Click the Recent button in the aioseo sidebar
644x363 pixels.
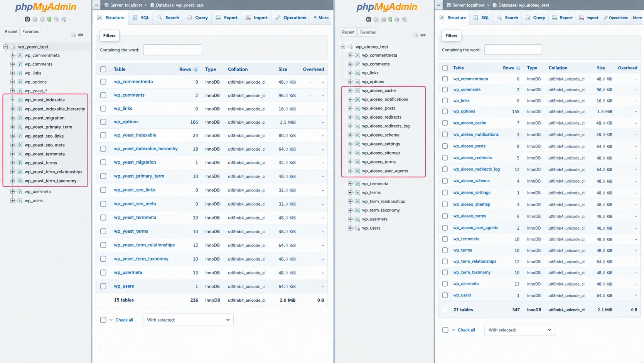[348, 32]
